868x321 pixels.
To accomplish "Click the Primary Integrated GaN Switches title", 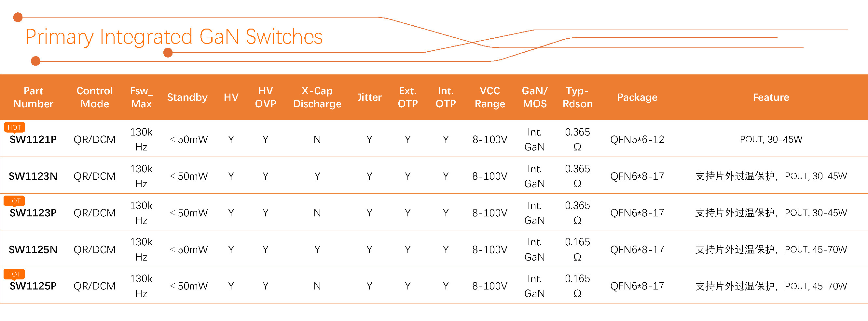I will (174, 37).
